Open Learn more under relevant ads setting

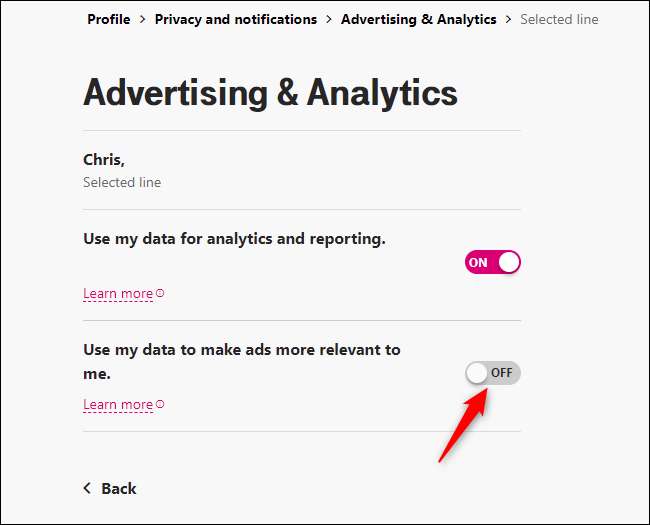118,405
